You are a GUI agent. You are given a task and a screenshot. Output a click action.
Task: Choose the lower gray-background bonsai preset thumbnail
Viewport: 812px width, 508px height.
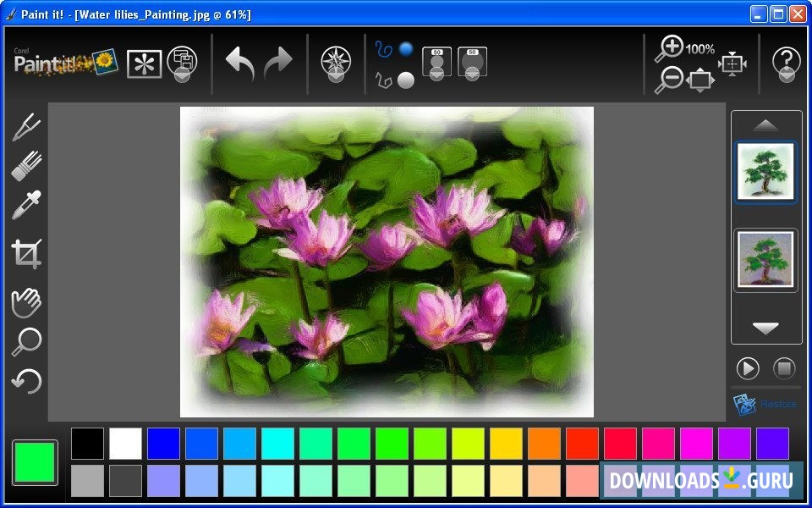765,259
